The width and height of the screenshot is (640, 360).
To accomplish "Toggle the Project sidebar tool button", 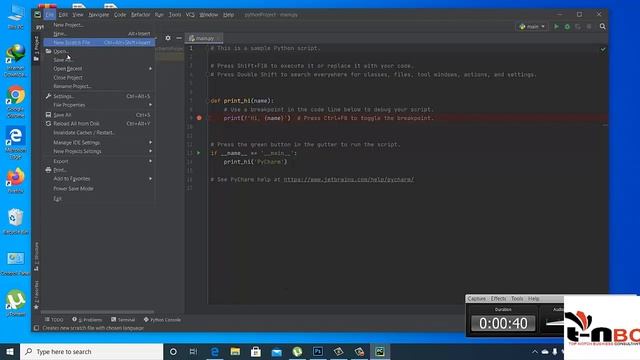I will coord(36,48).
